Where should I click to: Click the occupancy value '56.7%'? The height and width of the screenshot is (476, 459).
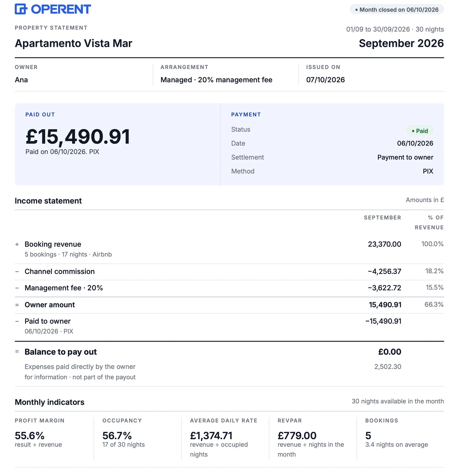pyautogui.click(x=117, y=435)
